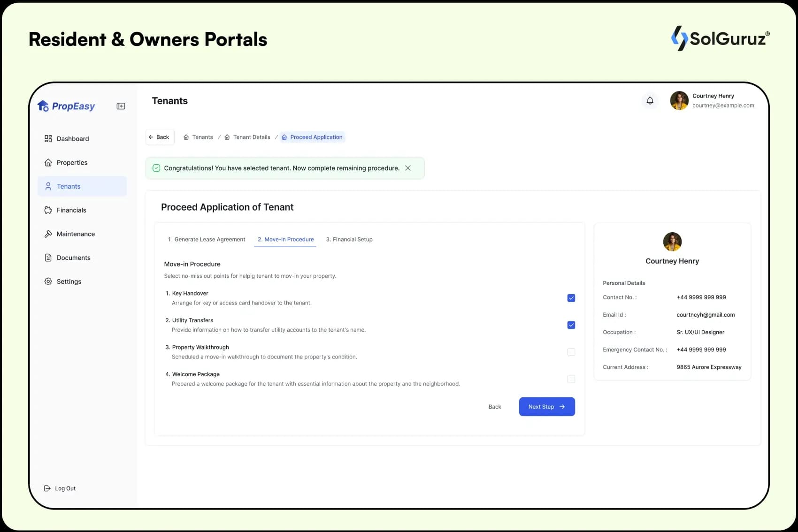The height and width of the screenshot is (532, 798).
Task: Dismiss the congratulations notification banner
Action: [x=408, y=168]
